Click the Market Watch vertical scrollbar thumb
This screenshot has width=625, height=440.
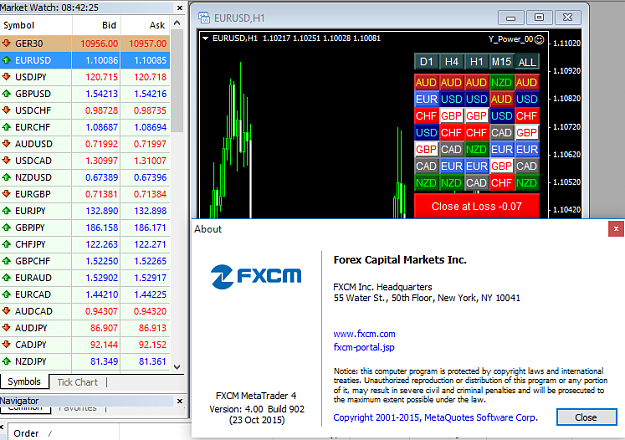point(177,81)
